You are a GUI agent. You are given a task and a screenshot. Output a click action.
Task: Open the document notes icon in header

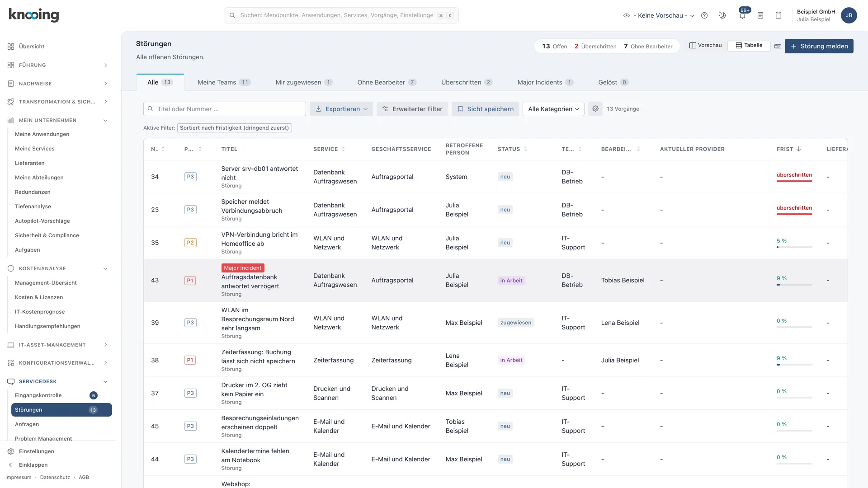point(760,15)
